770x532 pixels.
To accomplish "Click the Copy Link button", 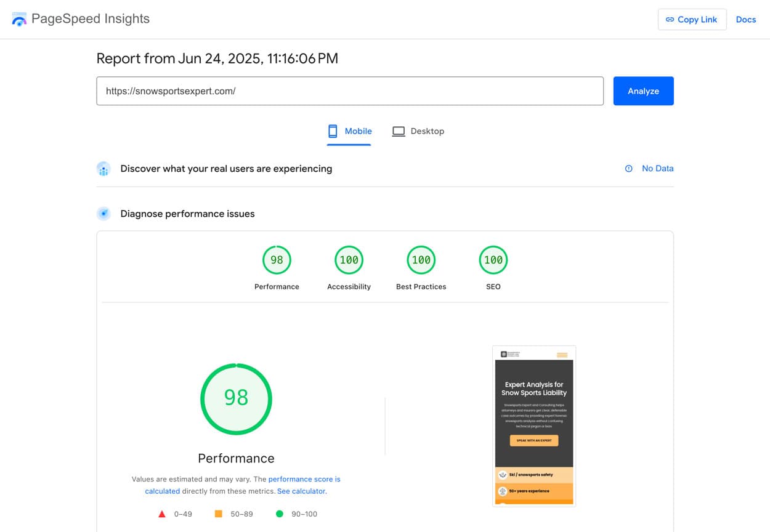I will click(x=692, y=20).
